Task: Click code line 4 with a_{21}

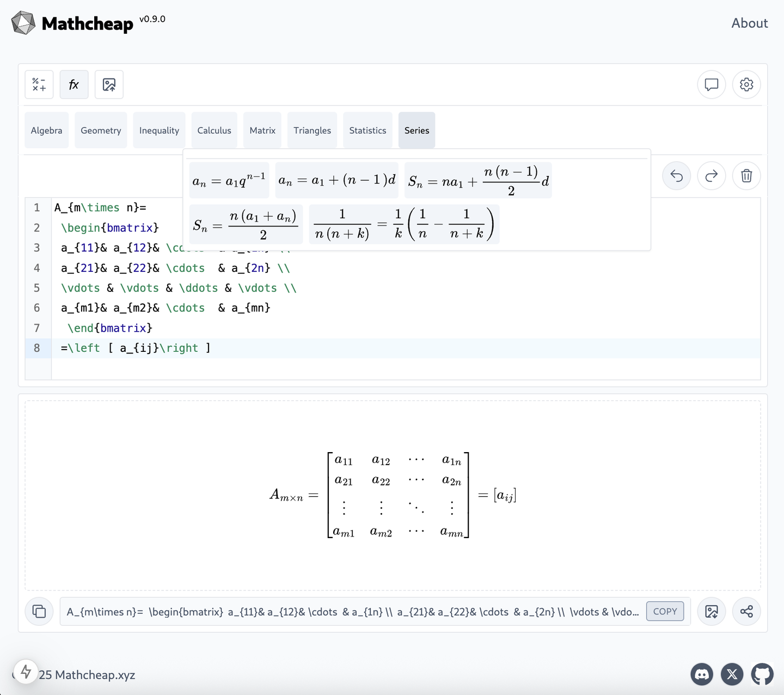Action: click(175, 268)
